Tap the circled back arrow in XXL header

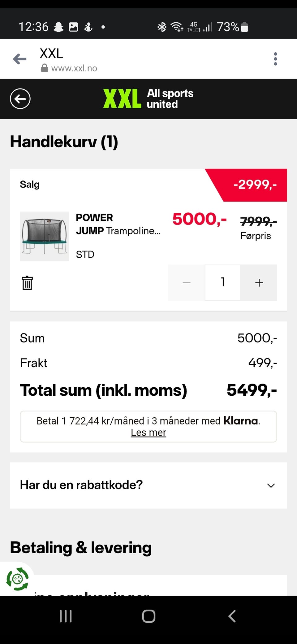pyautogui.click(x=20, y=99)
